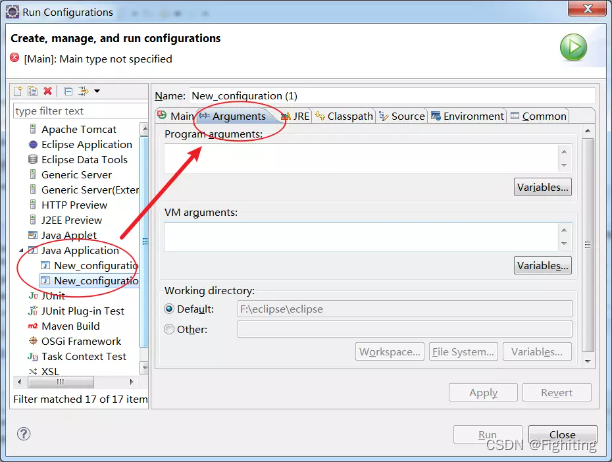Select HTTP Preview in the tree

pos(74,205)
